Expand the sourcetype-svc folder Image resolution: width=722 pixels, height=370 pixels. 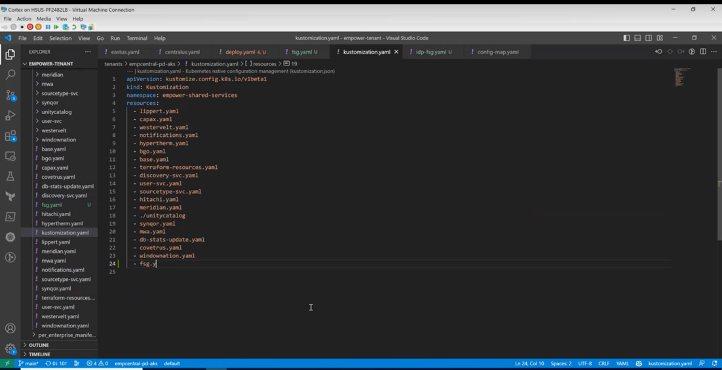(59, 93)
